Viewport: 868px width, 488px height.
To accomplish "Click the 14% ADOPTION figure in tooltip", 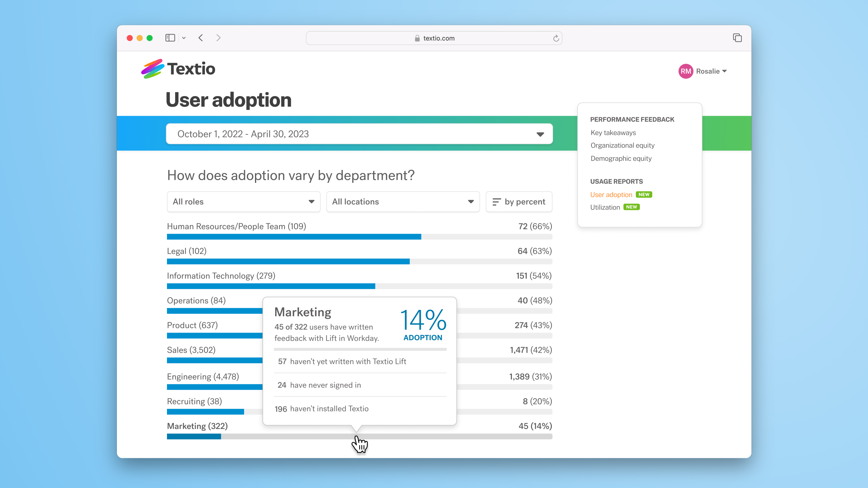I will [423, 325].
